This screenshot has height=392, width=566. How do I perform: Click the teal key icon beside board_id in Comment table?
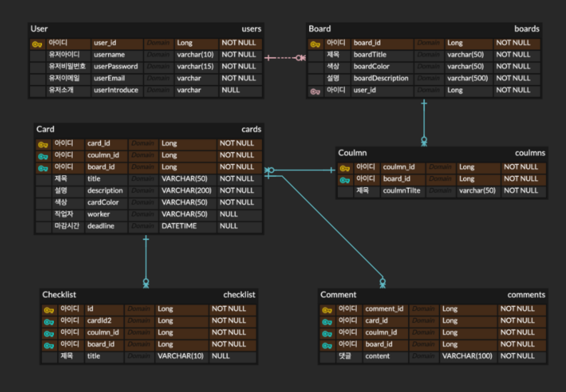tap(327, 345)
